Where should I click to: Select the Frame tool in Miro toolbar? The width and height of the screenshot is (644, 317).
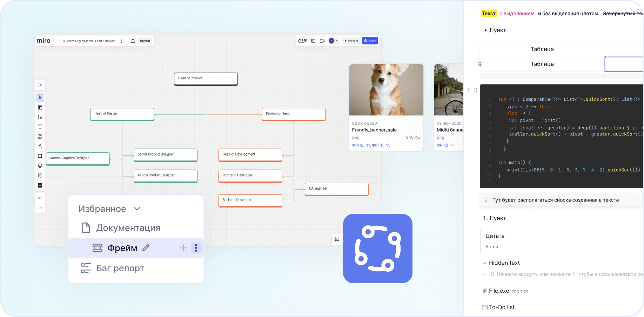pos(40,156)
